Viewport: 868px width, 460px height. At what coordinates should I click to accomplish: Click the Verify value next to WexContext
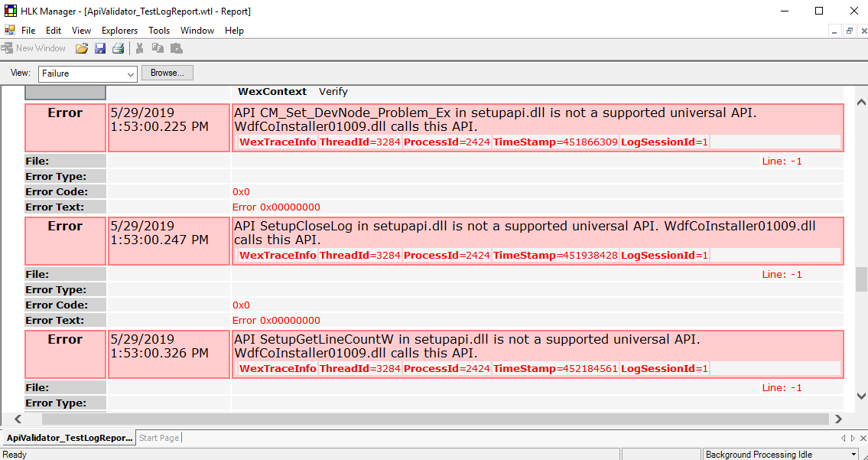coord(333,91)
